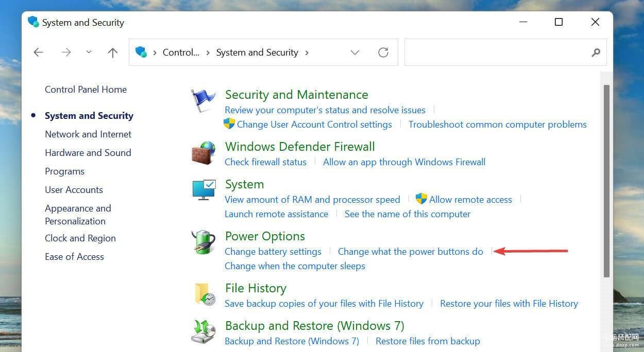
Task: Click the System monitor icon
Action: coord(204,190)
